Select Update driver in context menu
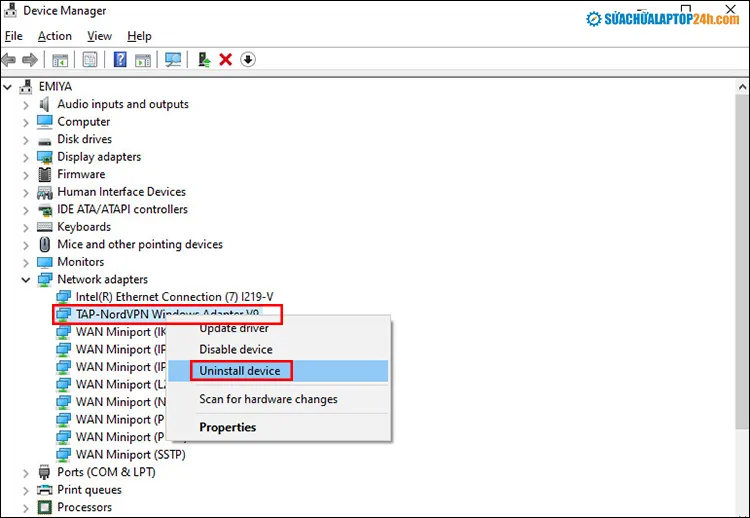This screenshot has height=518, width=750. pos(234,328)
